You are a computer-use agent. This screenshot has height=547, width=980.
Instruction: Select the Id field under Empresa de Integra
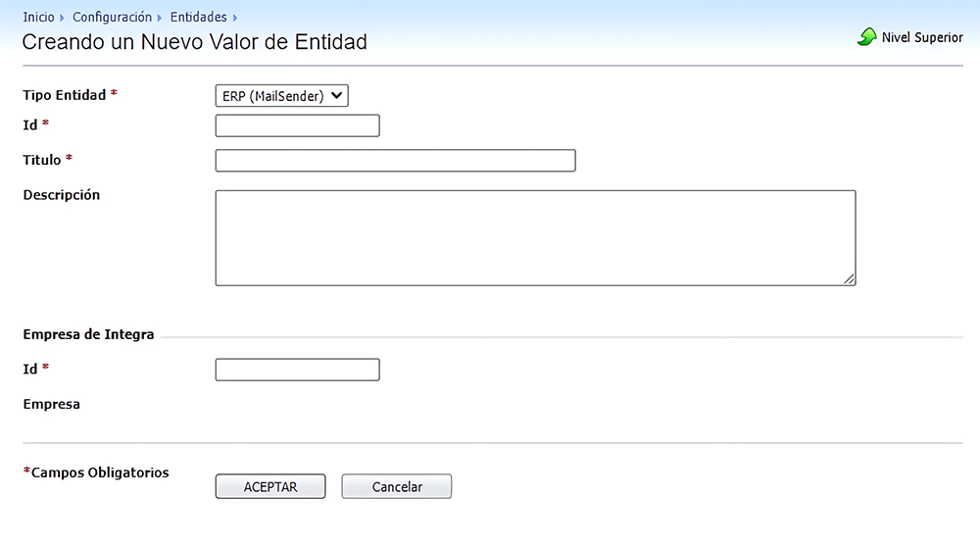coord(297,370)
